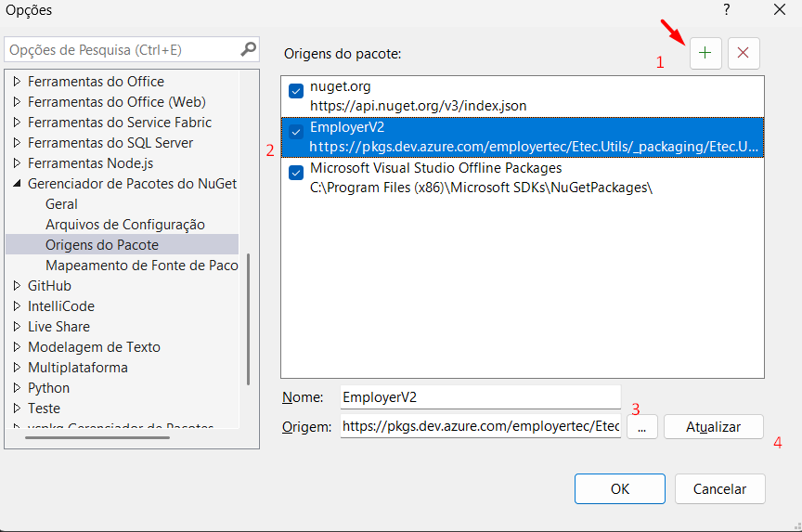Viewport: 802px width, 532px height.
Task: Expand the GitHub node
Action: click(x=17, y=285)
